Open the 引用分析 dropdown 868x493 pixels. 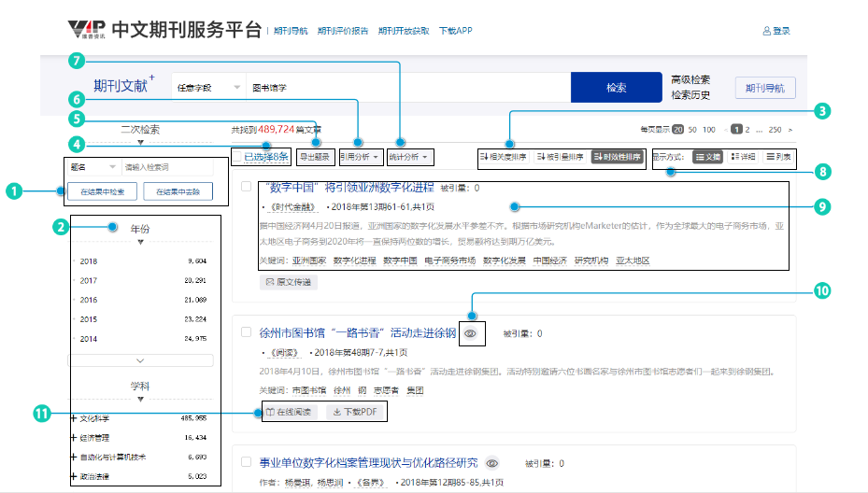tap(358, 157)
